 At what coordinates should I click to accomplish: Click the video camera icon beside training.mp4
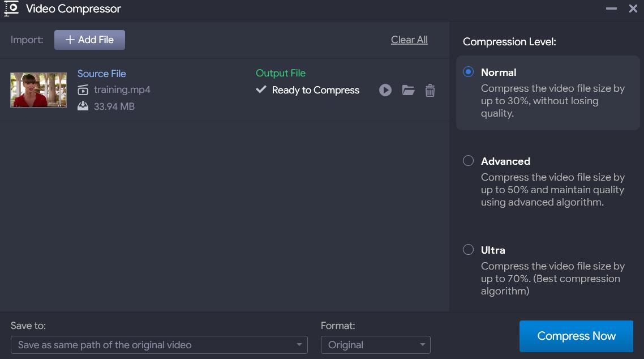[84, 89]
